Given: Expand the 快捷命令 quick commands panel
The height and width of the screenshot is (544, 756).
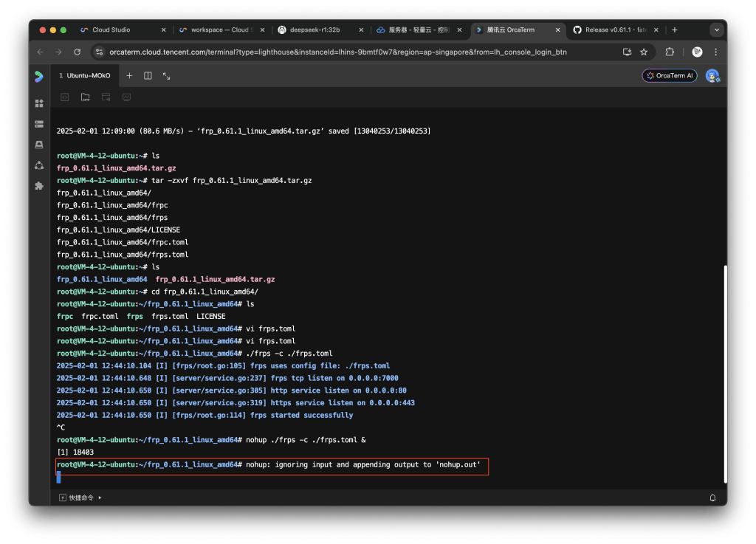Looking at the screenshot, I should (80, 497).
